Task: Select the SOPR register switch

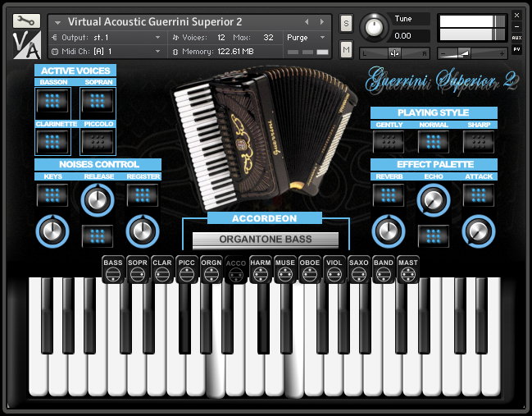Action: [138, 270]
